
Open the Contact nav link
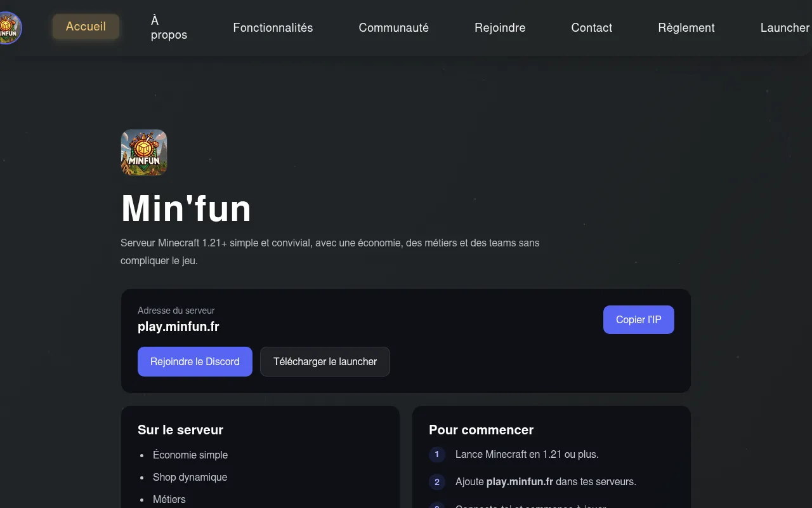pos(592,28)
